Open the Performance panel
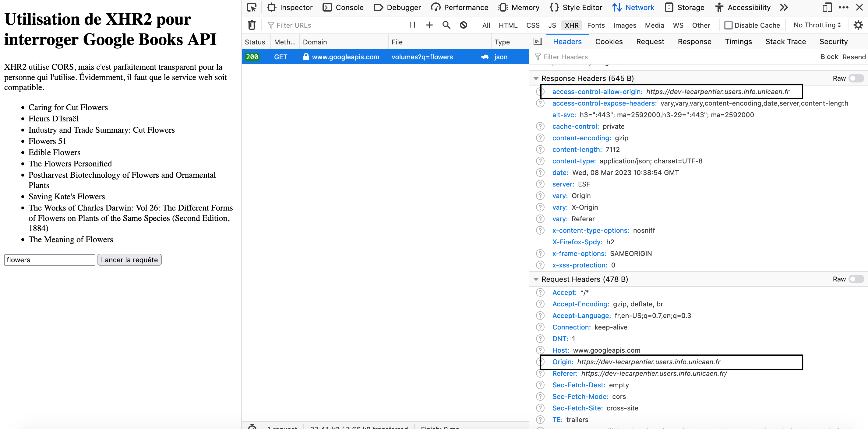The image size is (868, 429). coord(460,7)
